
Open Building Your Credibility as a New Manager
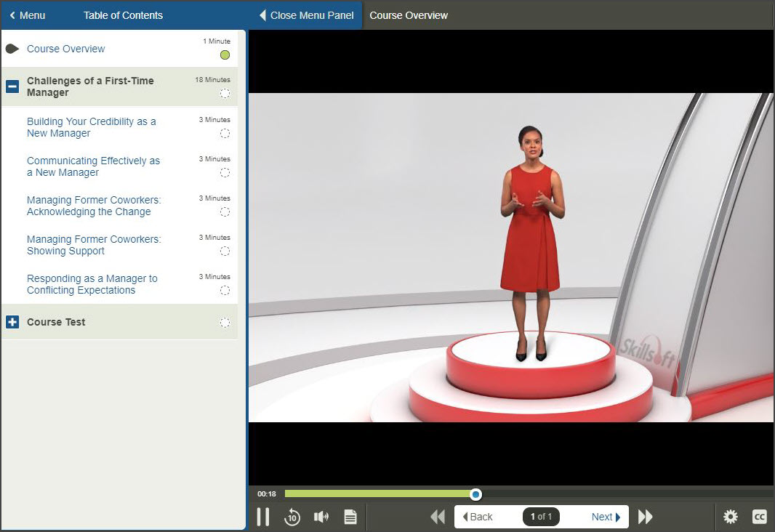tap(92, 127)
